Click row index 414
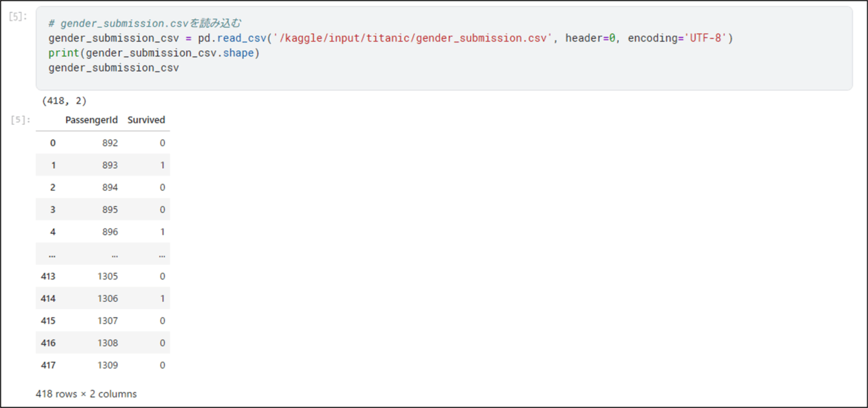The height and width of the screenshot is (408, 868). 48,298
